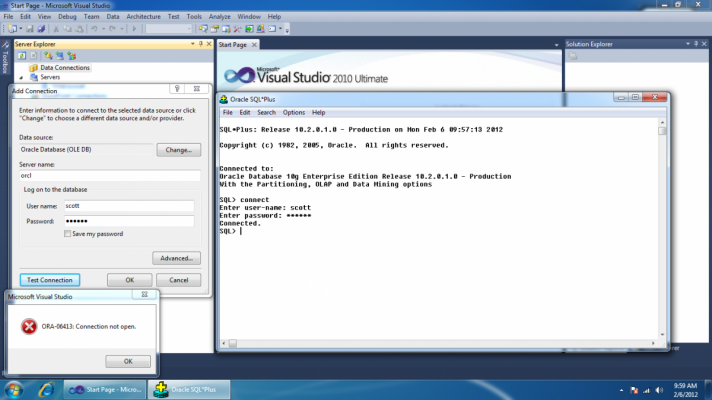This screenshot has width=712, height=400.
Task: Toggle Solution Explorer auto-hide pin
Action: click(x=696, y=44)
